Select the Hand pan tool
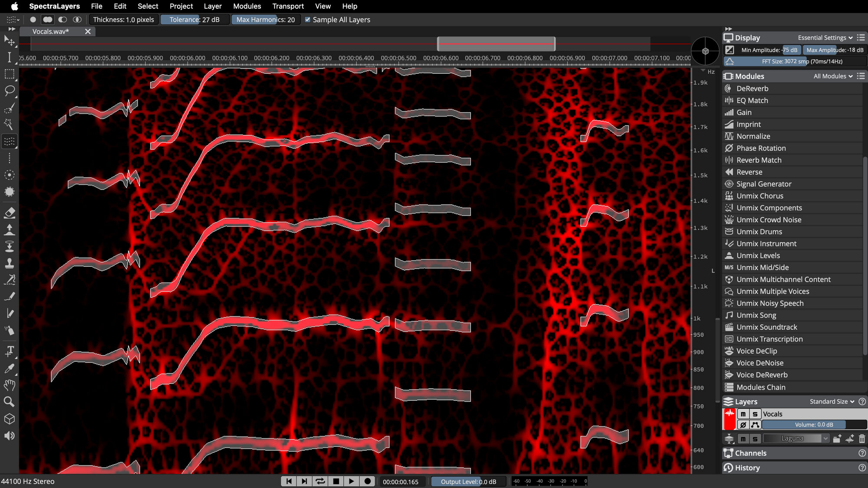 [x=9, y=385]
